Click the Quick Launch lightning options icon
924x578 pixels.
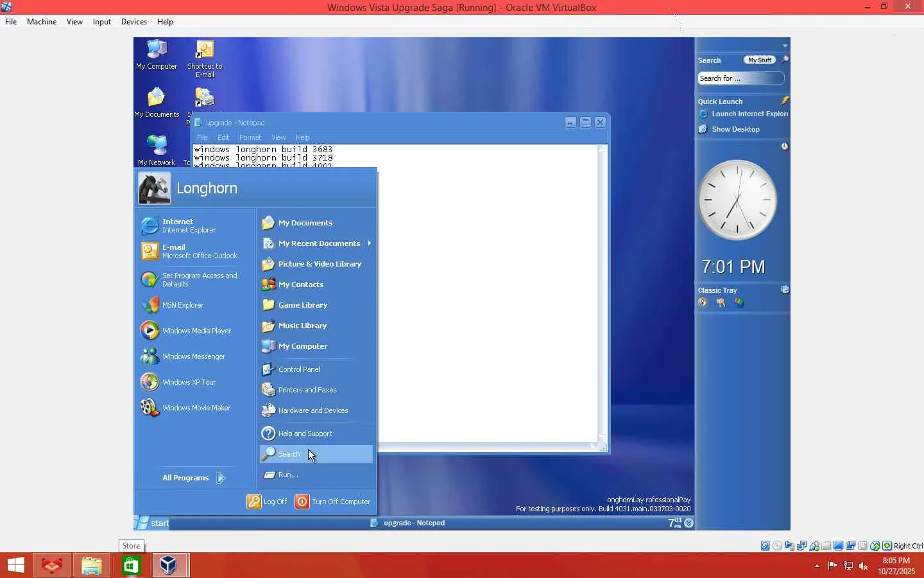click(x=785, y=101)
